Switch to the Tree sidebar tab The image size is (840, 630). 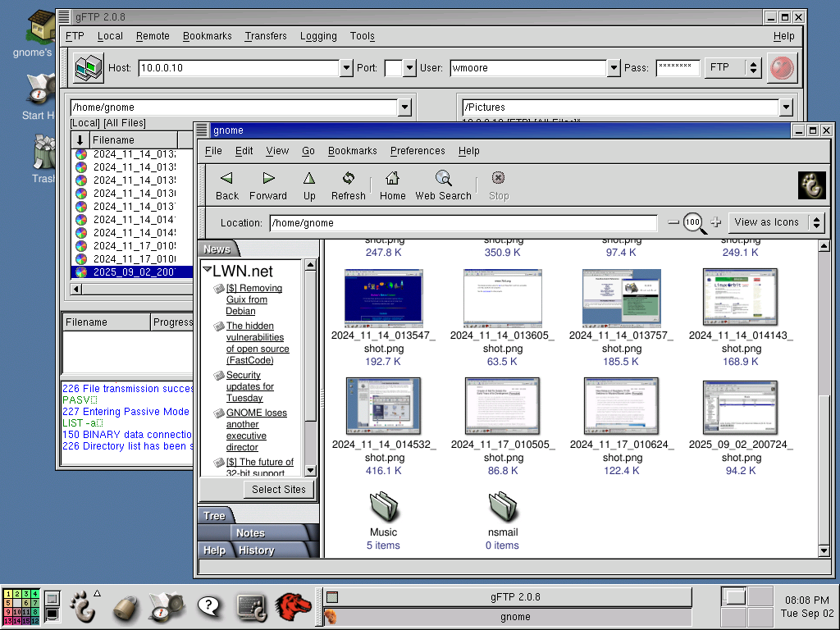pos(215,516)
